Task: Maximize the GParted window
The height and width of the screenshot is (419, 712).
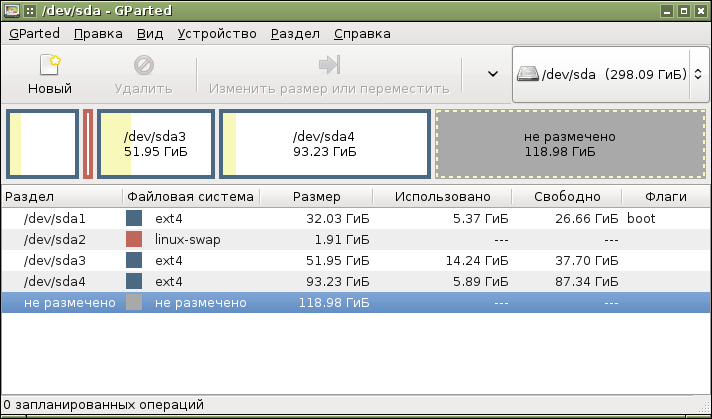Action: point(684,11)
